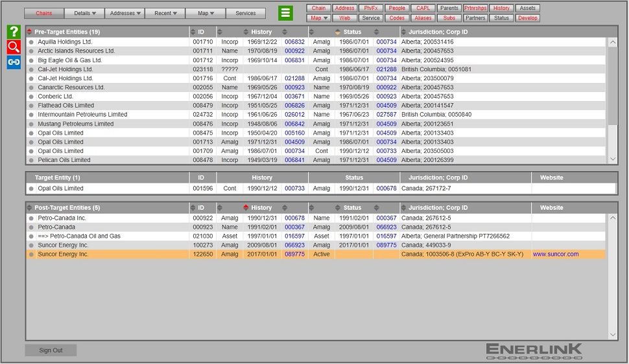Click the blue chain link icon

14,62
